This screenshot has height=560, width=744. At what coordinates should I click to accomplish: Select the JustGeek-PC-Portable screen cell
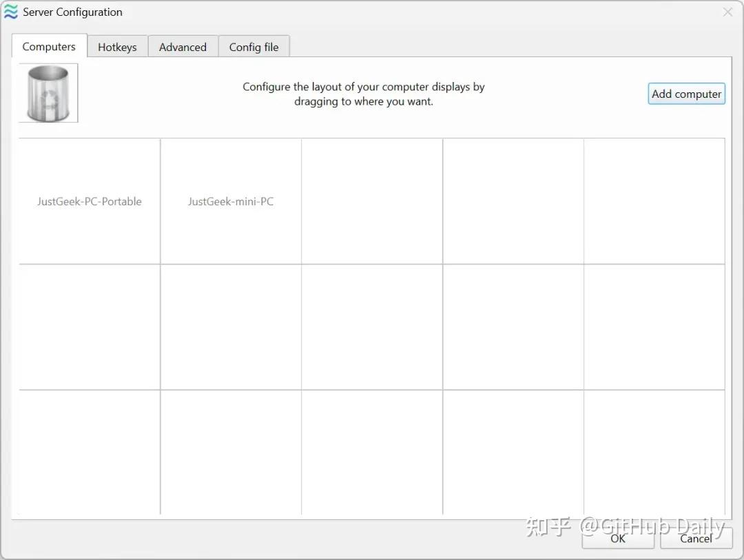point(90,201)
